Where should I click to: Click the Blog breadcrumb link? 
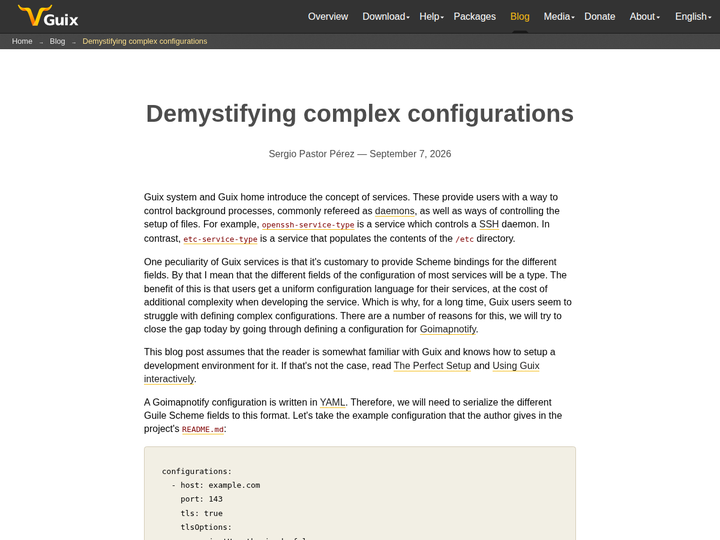point(57,41)
